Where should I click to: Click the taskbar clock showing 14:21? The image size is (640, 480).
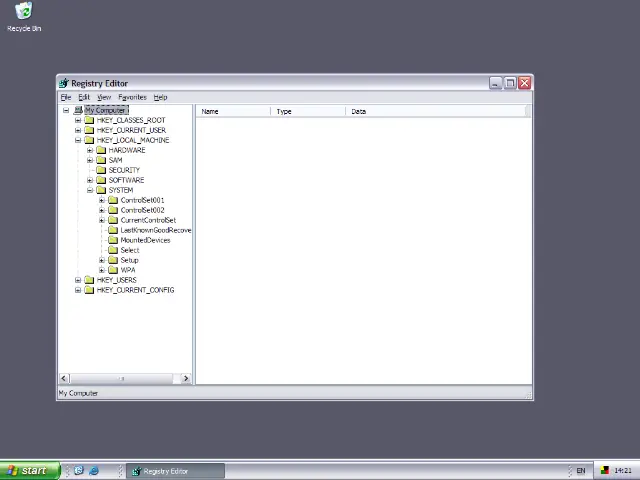(623, 471)
